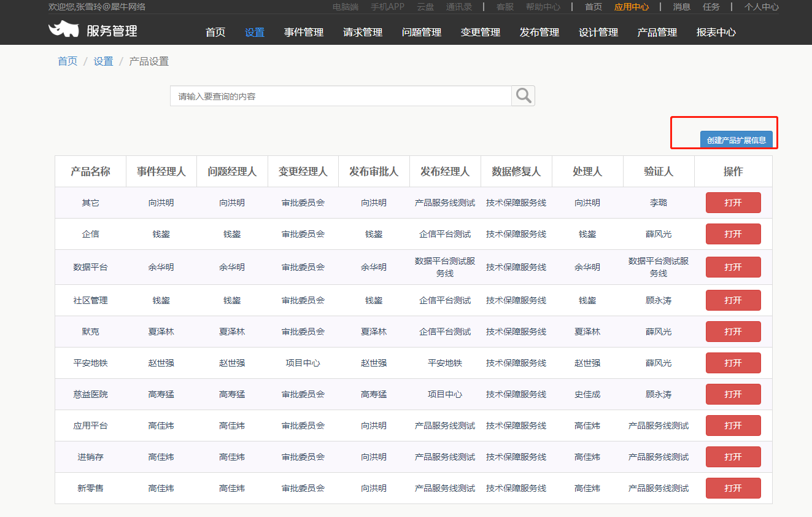
Task: Open the 企信 product row
Action: (x=733, y=234)
